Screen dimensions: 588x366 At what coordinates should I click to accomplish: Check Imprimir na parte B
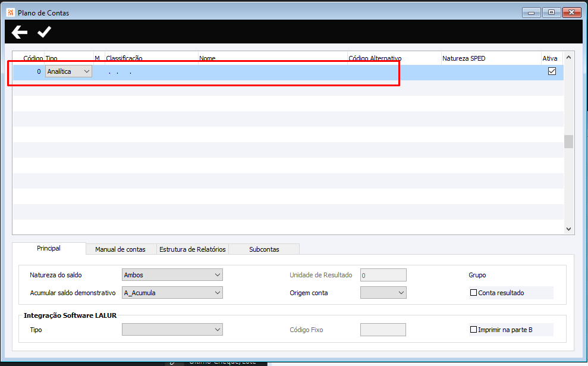(473, 330)
